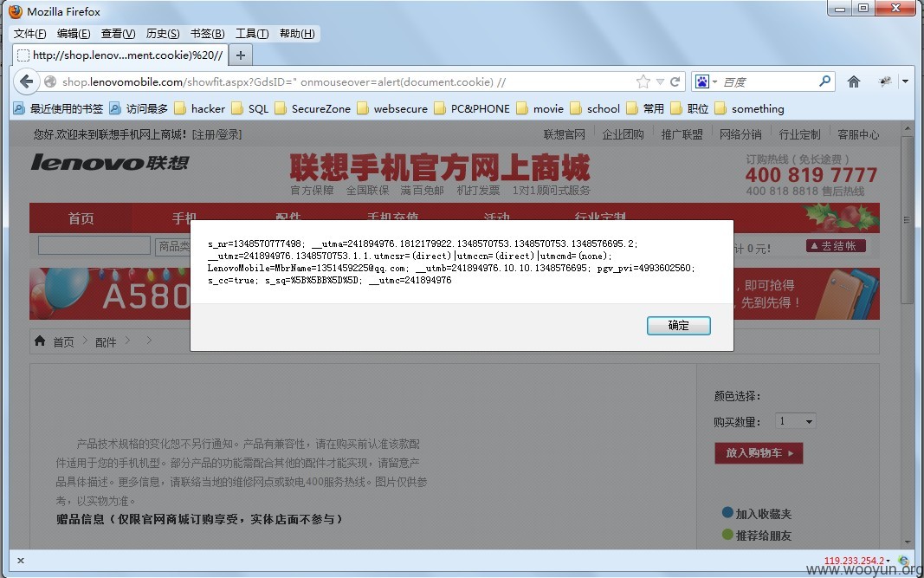Image resolution: width=924 pixels, height=578 pixels.
Task: Click the 首页 breadcrumb link
Action: pyautogui.click(x=63, y=342)
